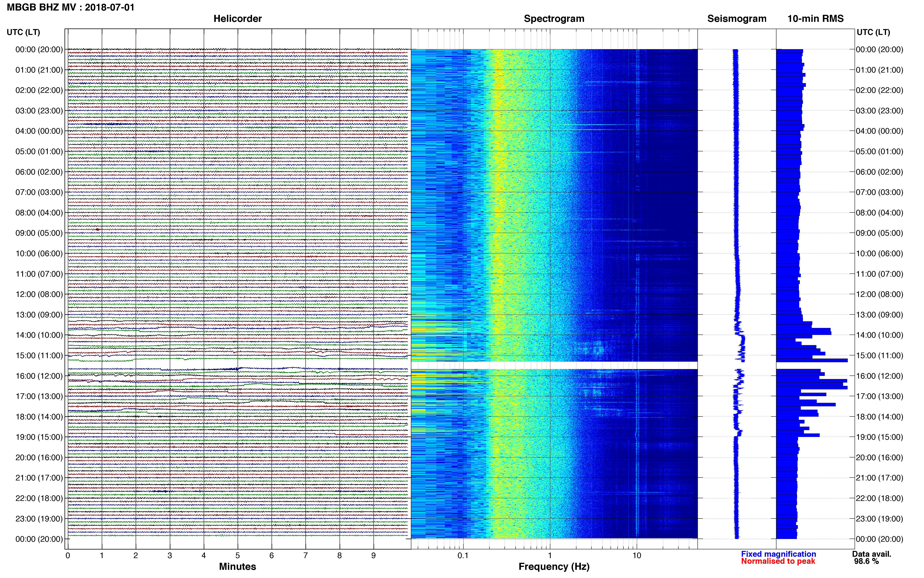Click '01:00 (21:00)' on the RMS panel time axis
This screenshot has width=924, height=578.
[879, 70]
